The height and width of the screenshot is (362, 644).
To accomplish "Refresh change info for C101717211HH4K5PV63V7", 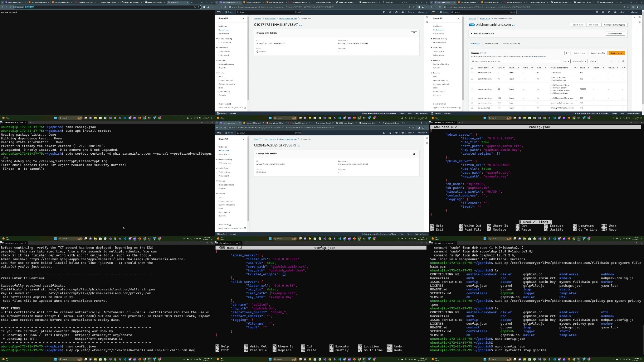I will [x=414, y=33].
